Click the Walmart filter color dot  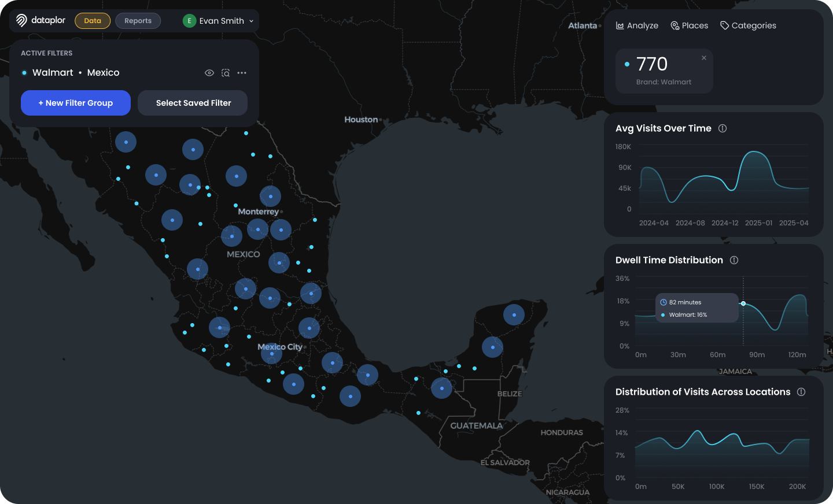pyautogui.click(x=24, y=73)
